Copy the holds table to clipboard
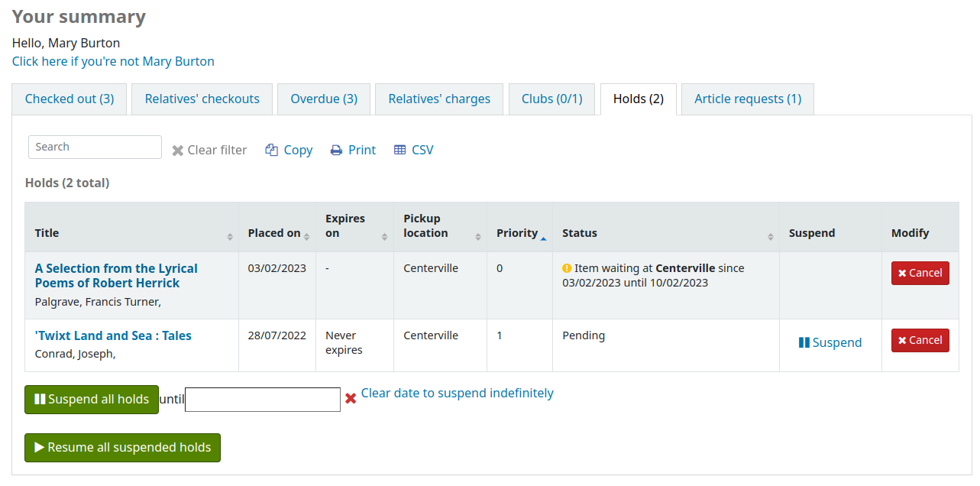 [289, 150]
